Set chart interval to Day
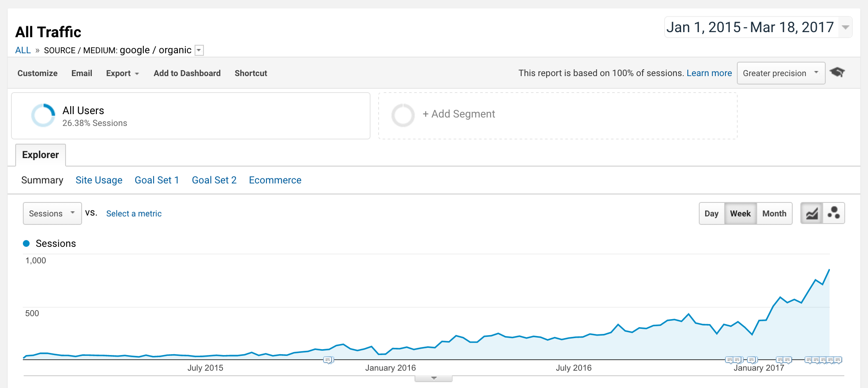This screenshot has width=868, height=388. point(711,213)
